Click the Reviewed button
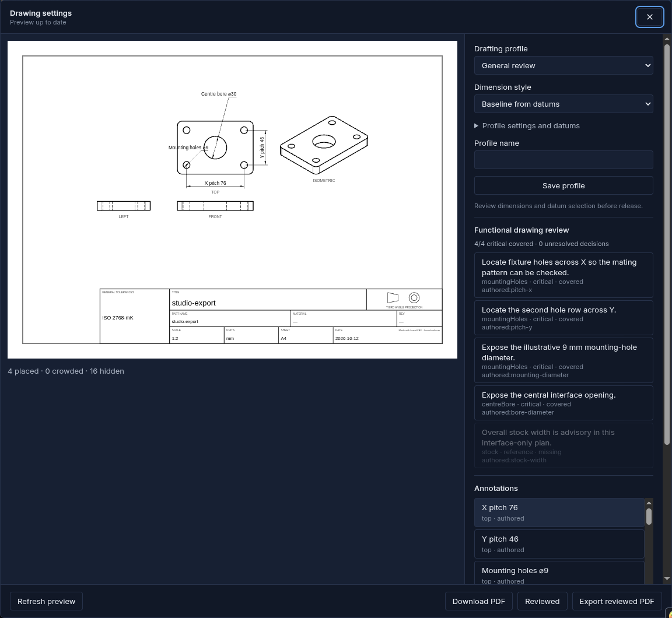672x618 pixels. [542, 601]
